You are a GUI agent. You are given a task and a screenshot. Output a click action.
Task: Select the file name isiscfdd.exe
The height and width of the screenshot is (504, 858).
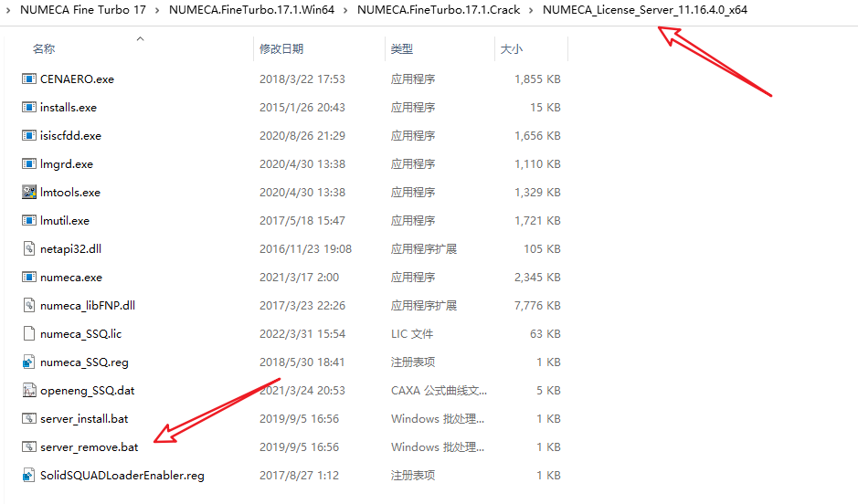coord(70,135)
